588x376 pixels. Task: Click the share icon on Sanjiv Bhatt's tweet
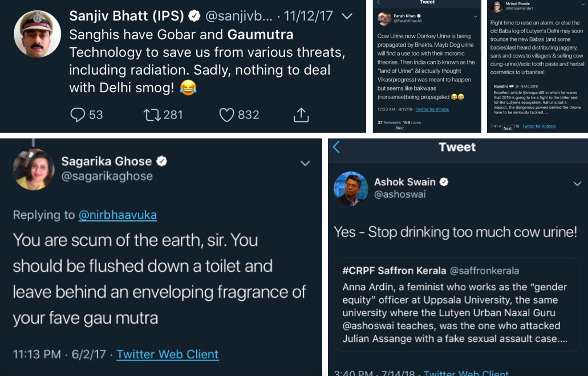pyautogui.click(x=301, y=115)
